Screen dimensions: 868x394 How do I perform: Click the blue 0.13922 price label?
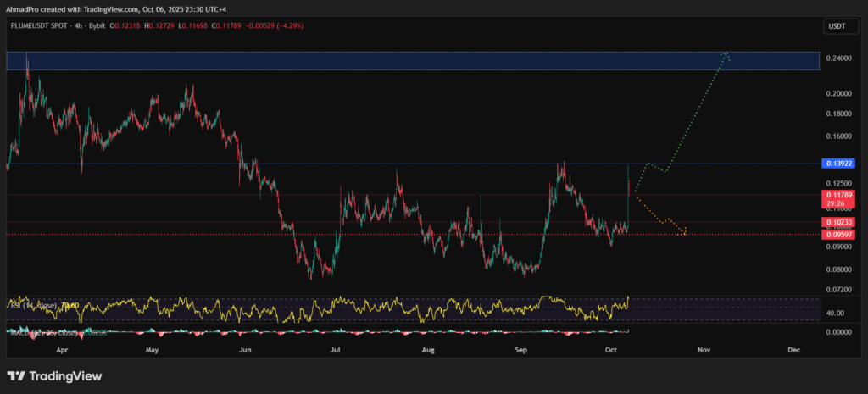coord(839,164)
